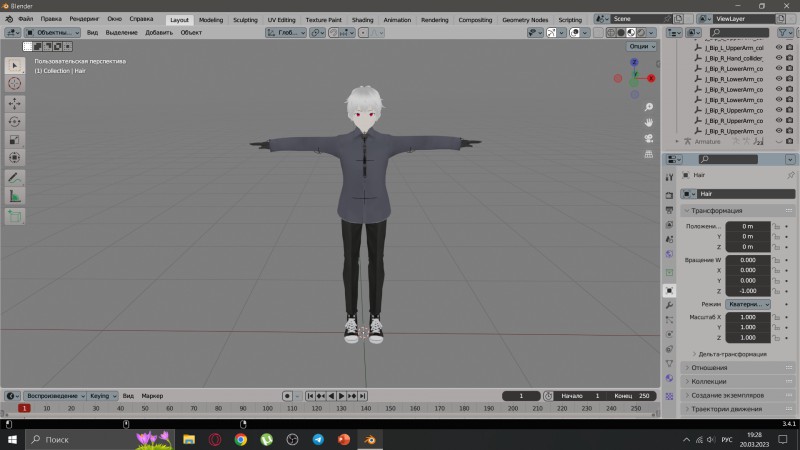Activate the Select Box tool

coord(14,65)
